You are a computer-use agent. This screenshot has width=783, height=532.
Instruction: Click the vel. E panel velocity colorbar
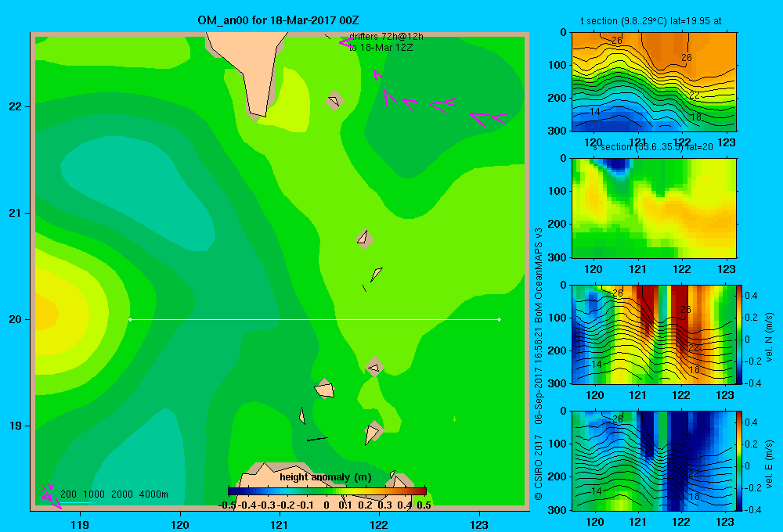739,461
